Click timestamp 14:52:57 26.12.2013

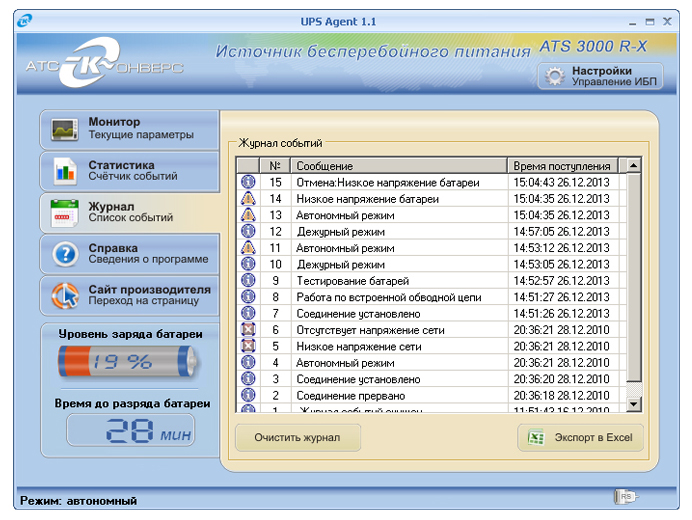click(561, 280)
